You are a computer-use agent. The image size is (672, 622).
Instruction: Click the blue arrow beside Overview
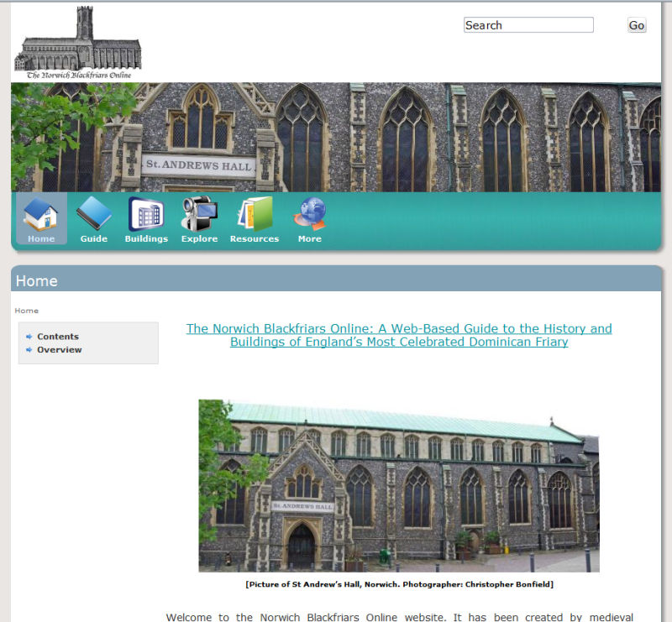point(29,350)
